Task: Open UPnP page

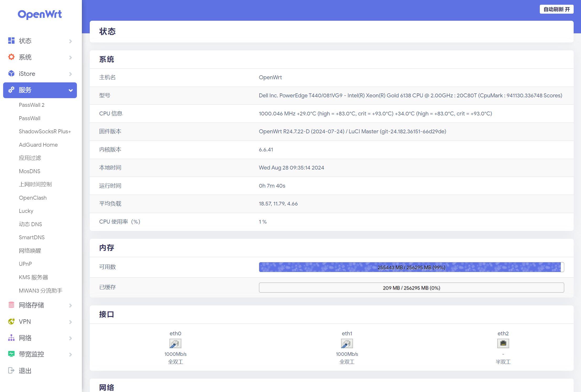Action: (x=25, y=264)
